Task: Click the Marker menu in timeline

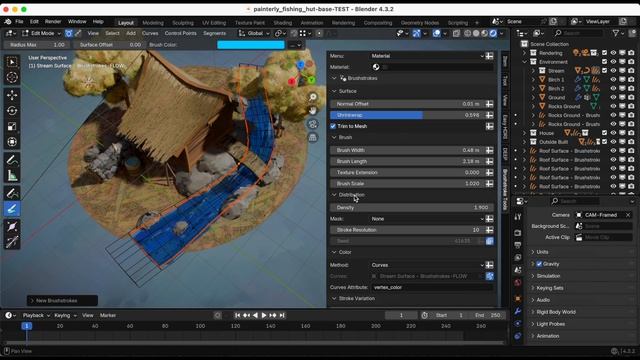Action: [108, 316]
